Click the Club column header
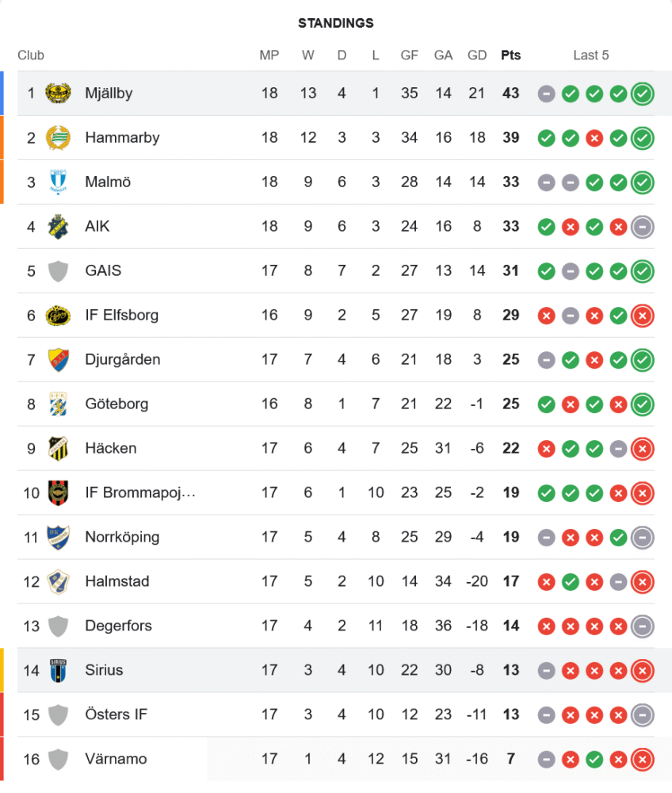 click(x=31, y=56)
